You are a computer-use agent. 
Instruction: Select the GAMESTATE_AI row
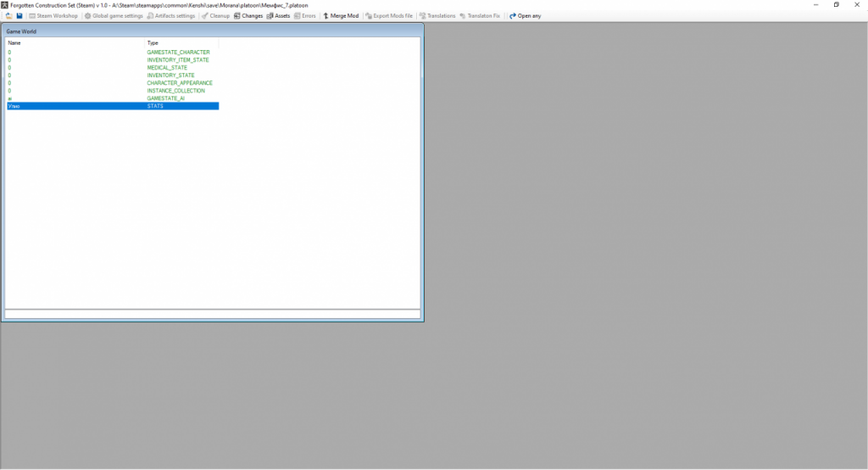point(166,98)
